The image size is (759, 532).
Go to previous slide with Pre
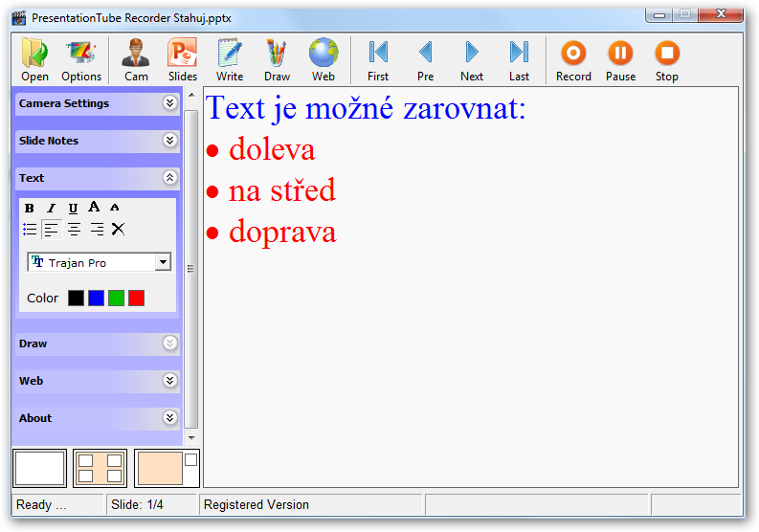tap(425, 60)
